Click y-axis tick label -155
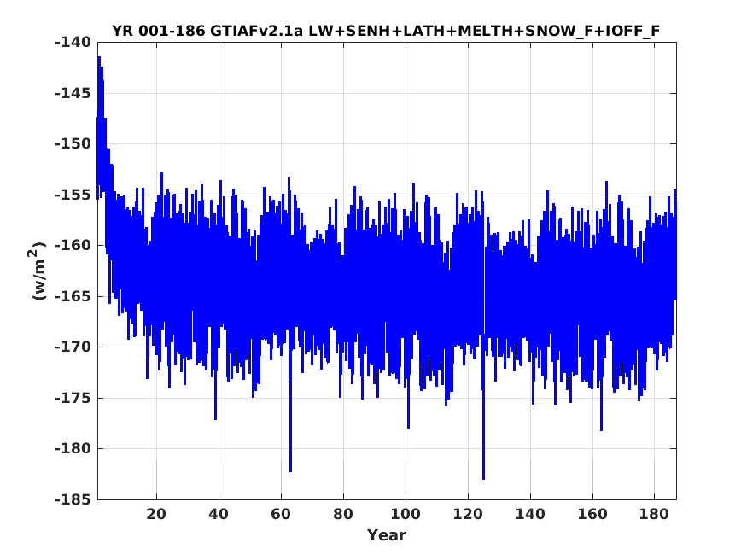This screenshot has height=560, width=747. point(73,195)
